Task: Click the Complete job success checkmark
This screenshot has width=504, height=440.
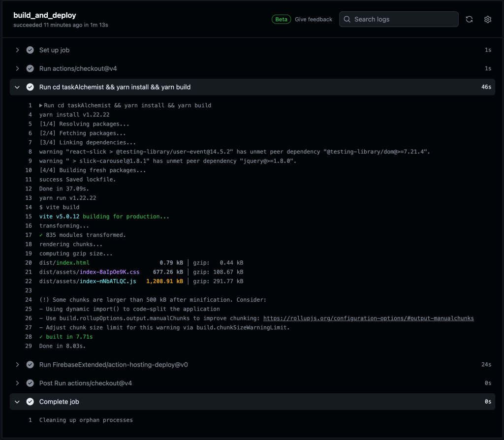Action: click(x=30, y=402)
